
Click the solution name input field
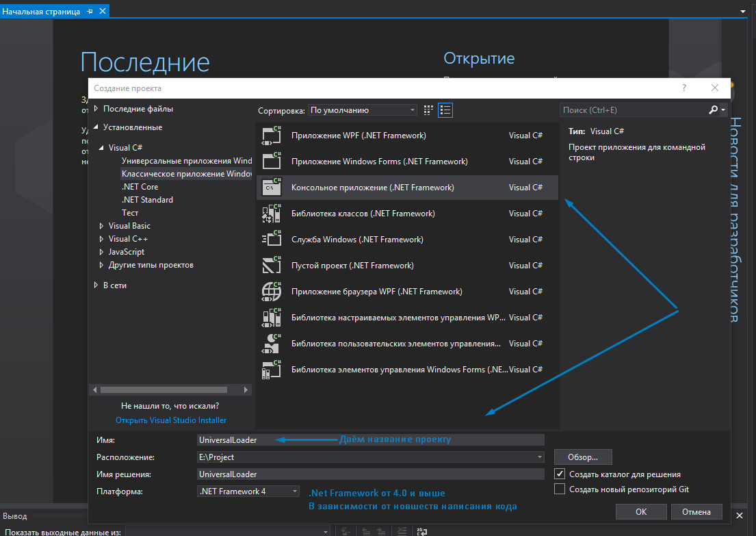coord(371,474)
